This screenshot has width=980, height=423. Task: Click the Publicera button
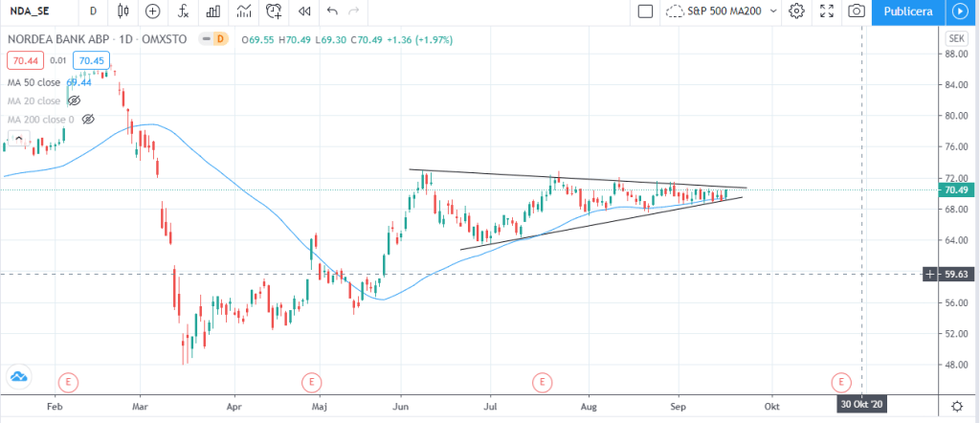pyautogui.click(x=908, y=11)
